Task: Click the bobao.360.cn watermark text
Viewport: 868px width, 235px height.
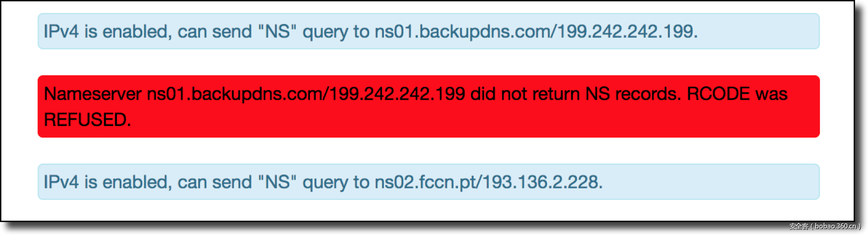Action: pos(835,226)
